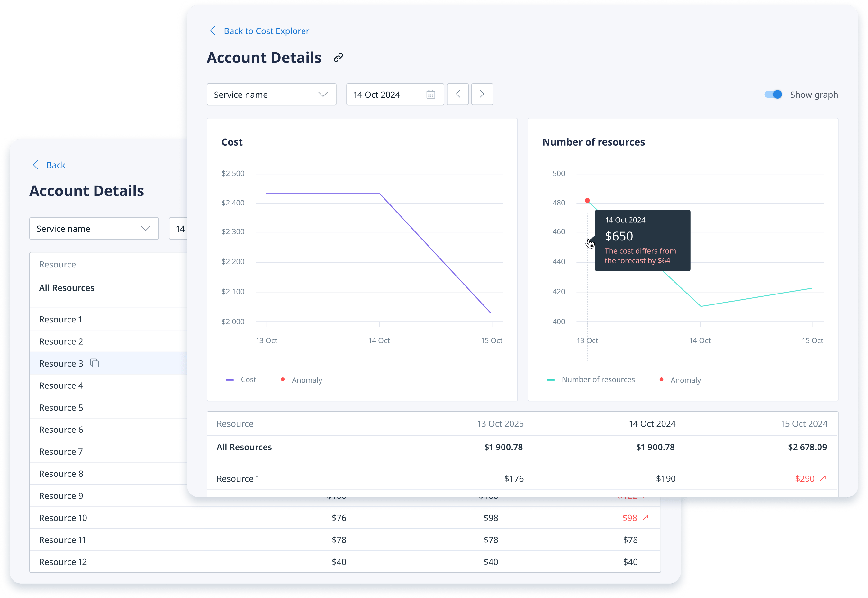Open the Service name dropdown in front window
Image resolution: width=868 pixels, height=598 pixels.
272,95
